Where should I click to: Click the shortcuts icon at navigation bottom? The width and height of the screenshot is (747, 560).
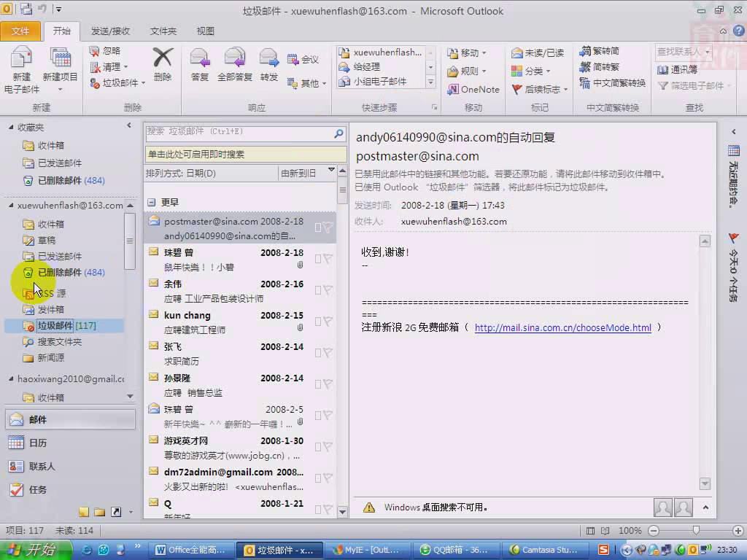pos(116,512)
